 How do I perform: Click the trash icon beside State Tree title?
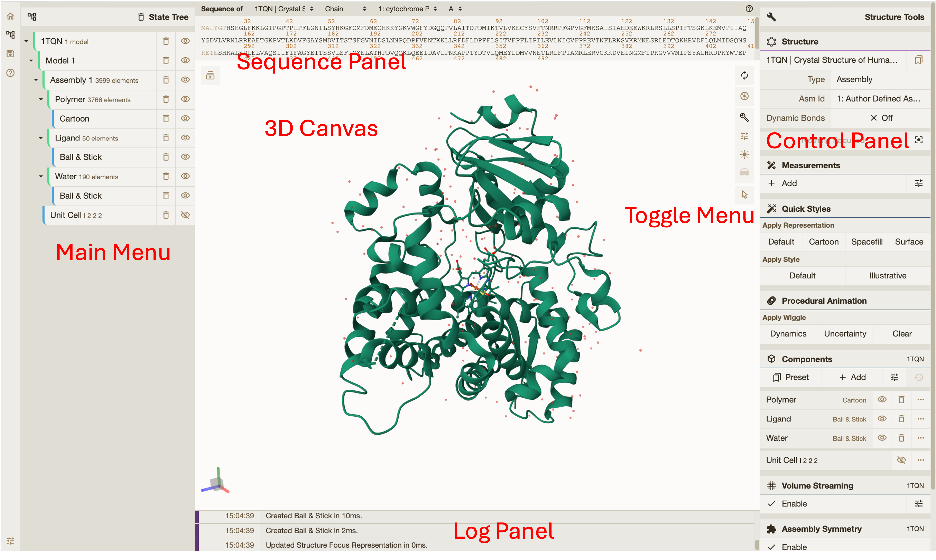point(141,17)
